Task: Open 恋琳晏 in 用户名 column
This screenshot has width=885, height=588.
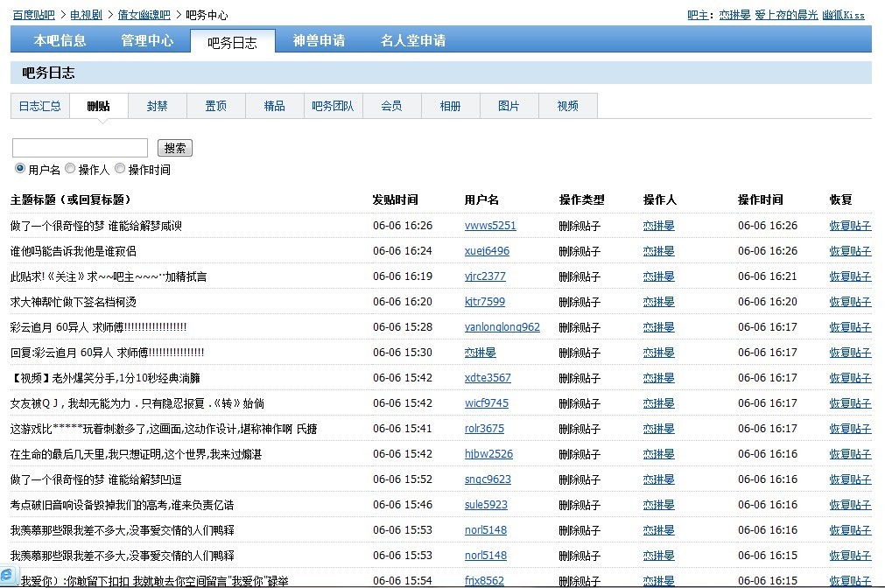Action: pos(481,353)
